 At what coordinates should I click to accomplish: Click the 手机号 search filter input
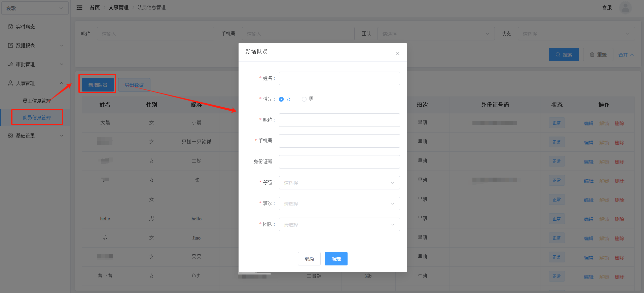click(298, 34)
